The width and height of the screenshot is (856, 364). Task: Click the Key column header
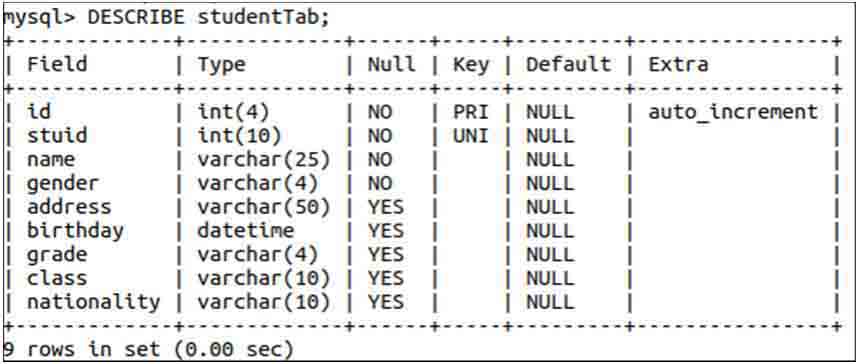471,65
